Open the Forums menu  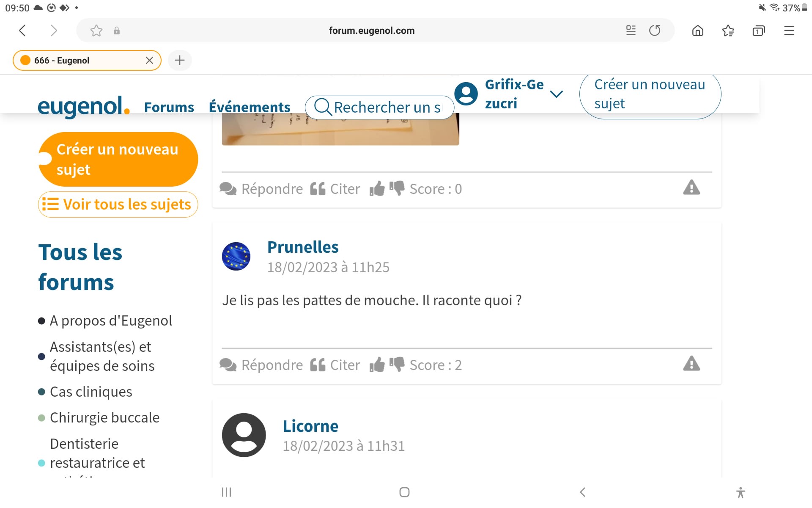click(x=169, y=108)
